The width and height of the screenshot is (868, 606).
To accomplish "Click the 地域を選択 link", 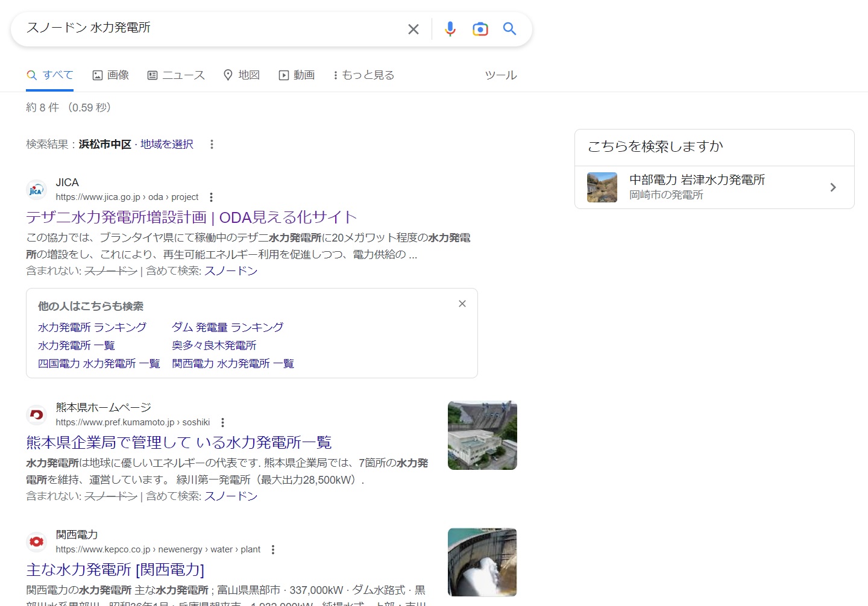I will coord(167,145).
